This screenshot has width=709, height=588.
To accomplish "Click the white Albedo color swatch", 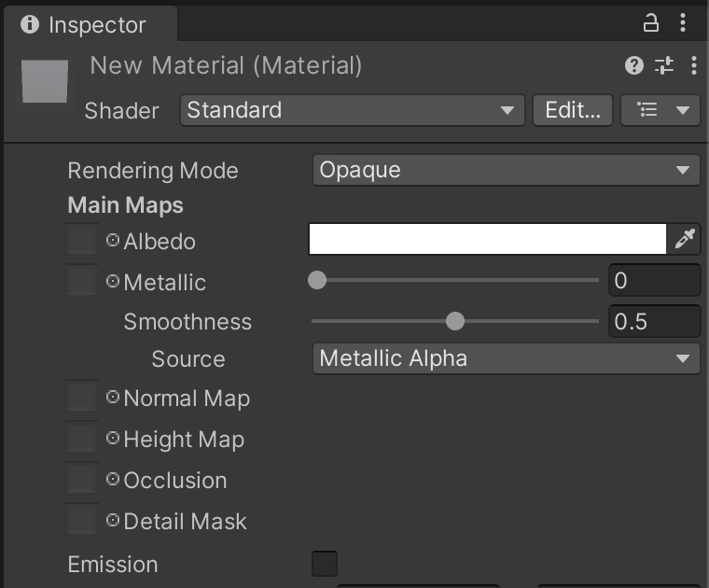I will 487,240.
